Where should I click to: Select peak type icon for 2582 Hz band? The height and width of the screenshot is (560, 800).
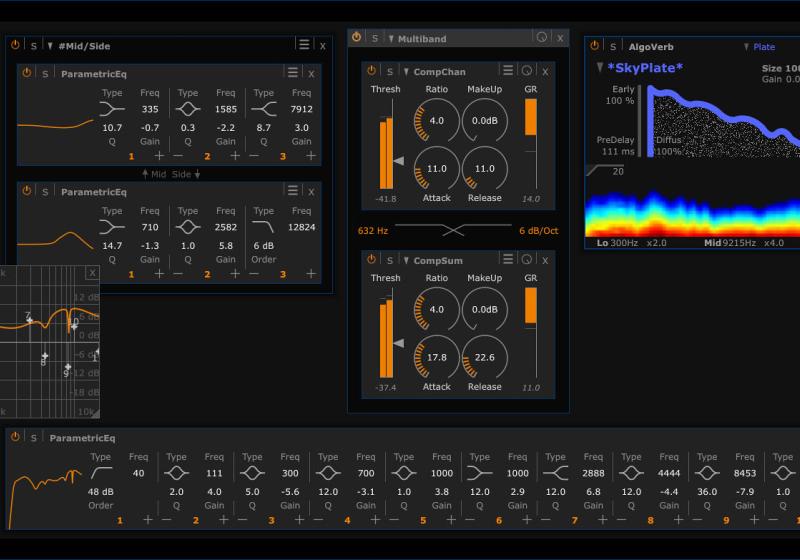pos(188,226)
